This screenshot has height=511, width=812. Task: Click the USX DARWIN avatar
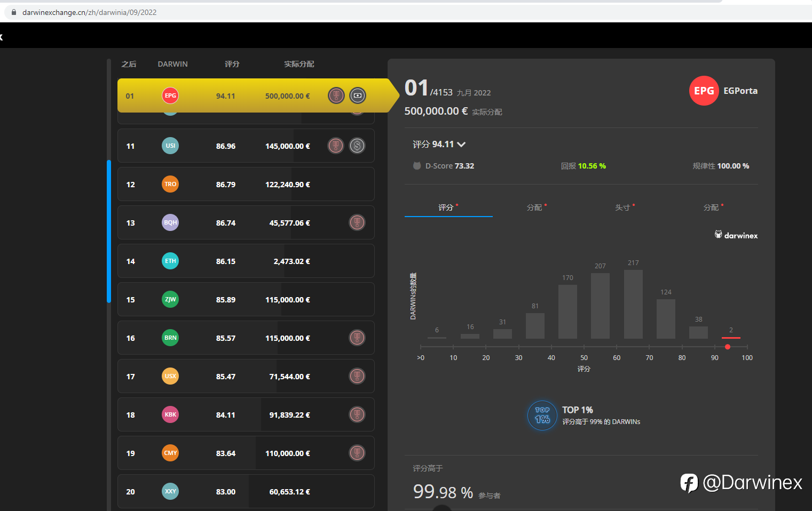(170, 376)
